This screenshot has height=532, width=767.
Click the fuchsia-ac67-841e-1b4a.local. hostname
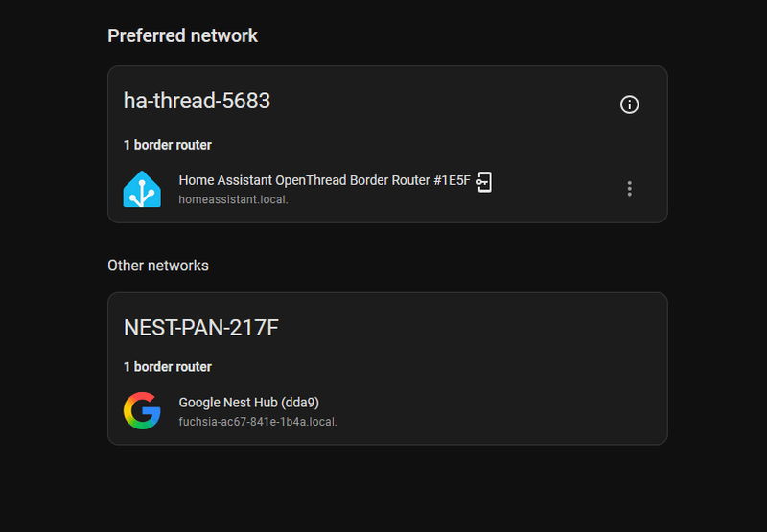click(258, 422)
